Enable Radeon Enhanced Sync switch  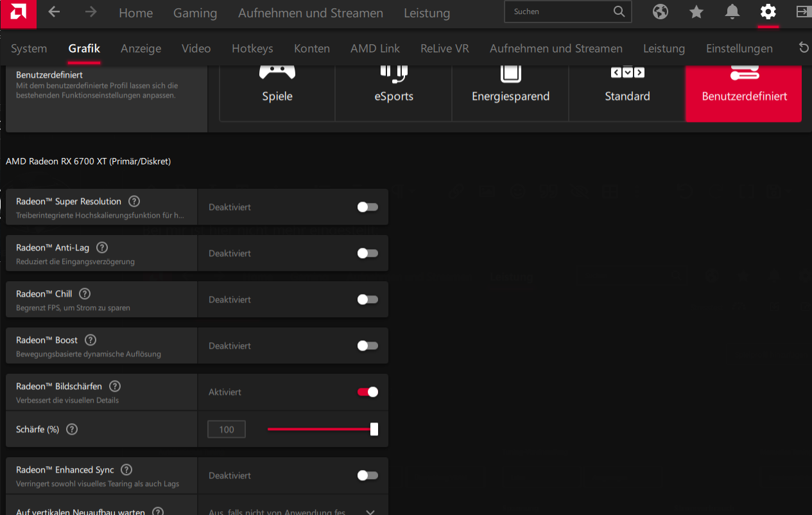(368, 475)
